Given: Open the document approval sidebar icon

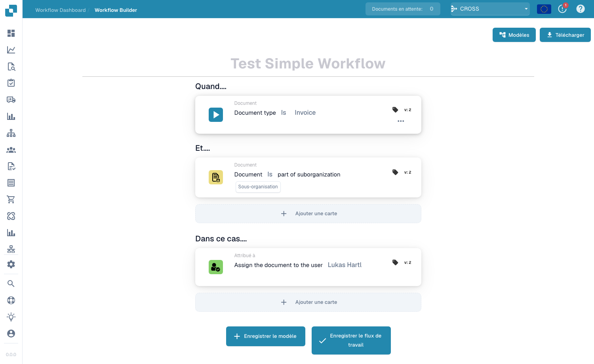Looking at the screenshot, I should [x=11, y=166].
